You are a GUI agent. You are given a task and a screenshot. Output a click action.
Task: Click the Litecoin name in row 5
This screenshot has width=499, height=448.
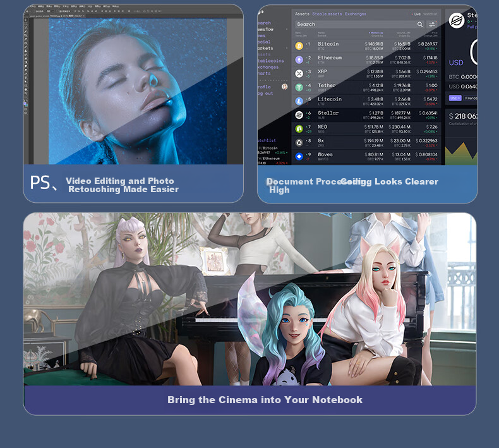(x=330, y=99)
